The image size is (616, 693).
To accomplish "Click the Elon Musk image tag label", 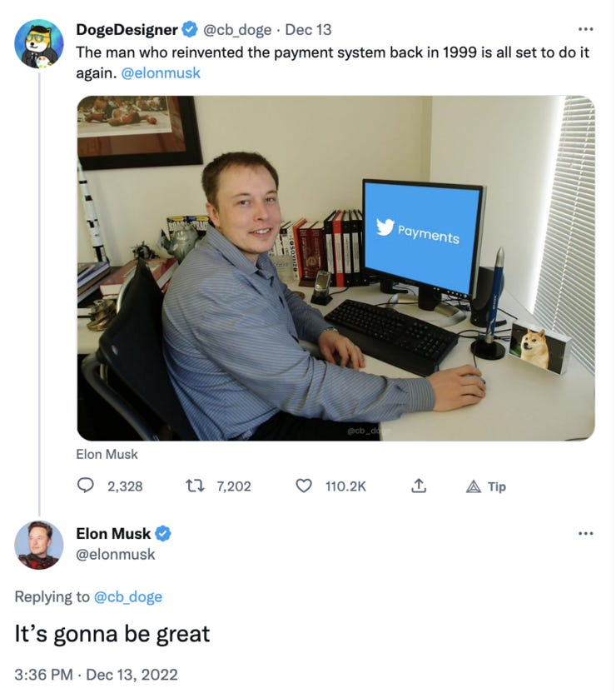I will [107, 454].
